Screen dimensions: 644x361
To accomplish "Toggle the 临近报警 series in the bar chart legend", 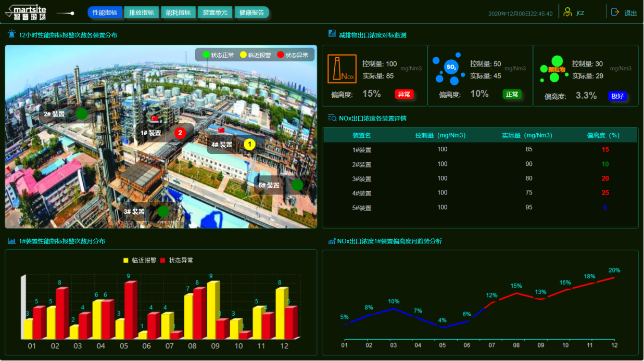I will (140, 260).
